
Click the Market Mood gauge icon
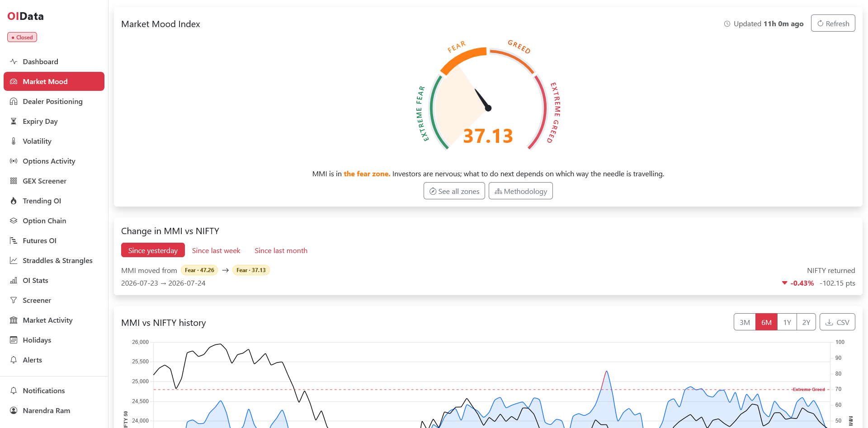pyautogui.click(x=14, y=81)
